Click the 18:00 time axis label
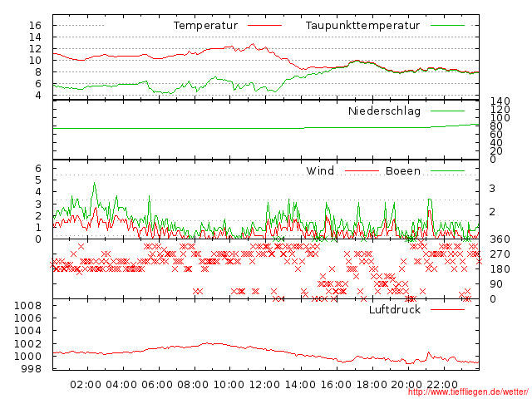 point(372,385)
